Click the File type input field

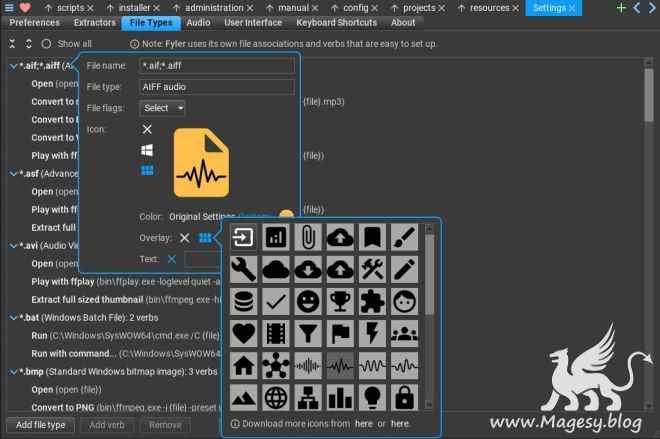(x=216, y=87)
